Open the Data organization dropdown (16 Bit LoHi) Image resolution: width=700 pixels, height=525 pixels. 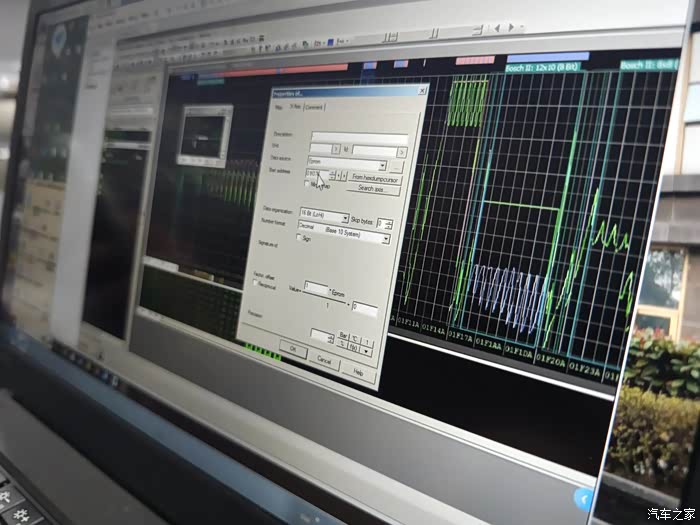point(324,215)
